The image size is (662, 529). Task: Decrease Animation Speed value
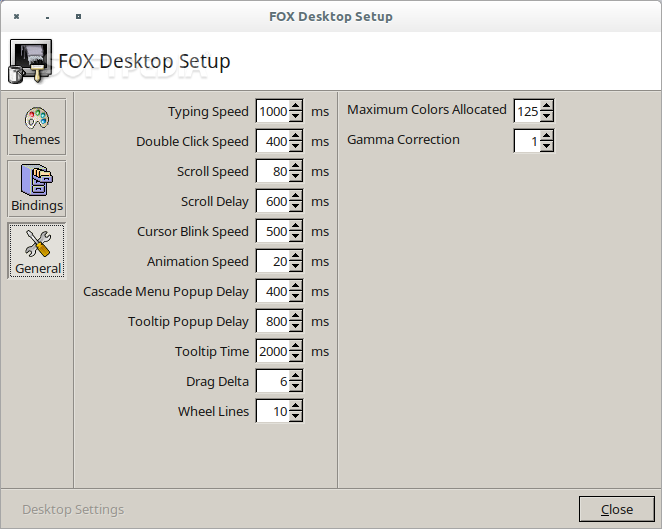[296, 266]
